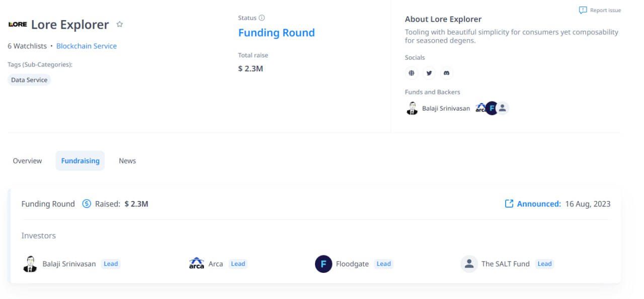Image resolution: width=644 pixels, height=299 pixels.
Task: Open the Announced external link icon
Action: point(509,204)
